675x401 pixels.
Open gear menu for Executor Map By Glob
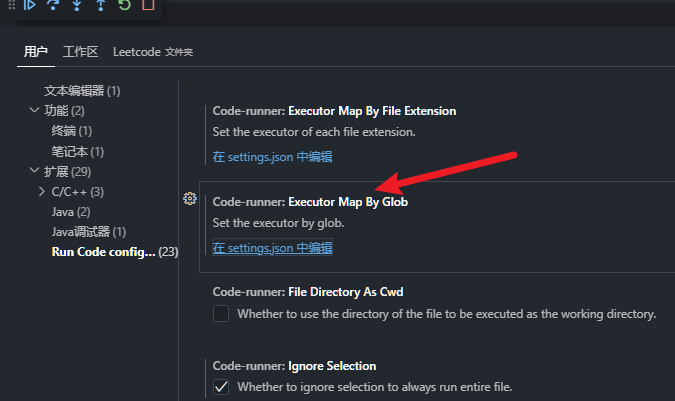(189, 199)
